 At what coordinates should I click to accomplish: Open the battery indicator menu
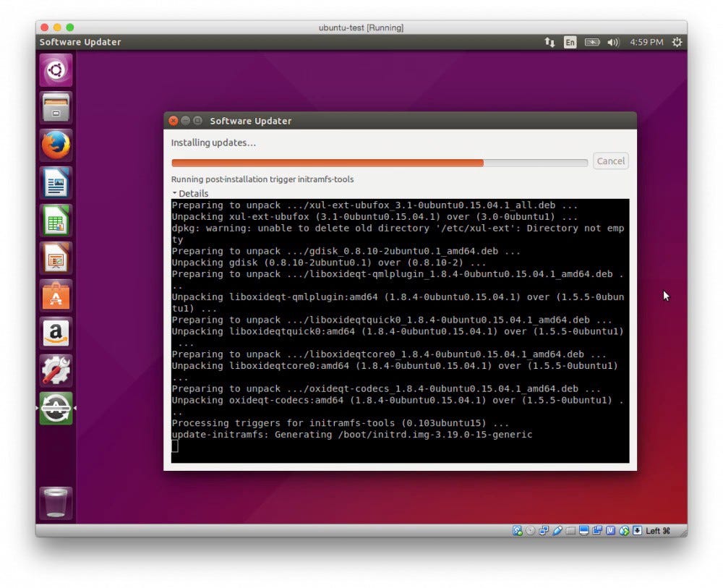click(x=592, y=43)
